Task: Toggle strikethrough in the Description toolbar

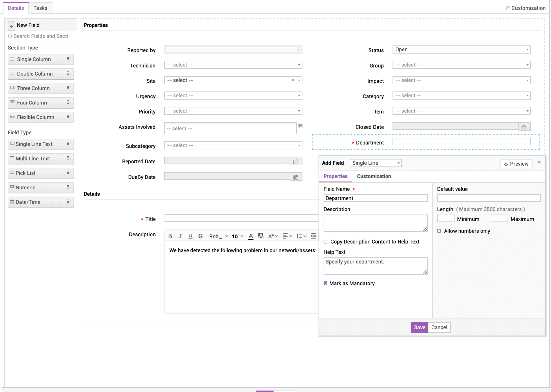Action: (x=200, y=236)
